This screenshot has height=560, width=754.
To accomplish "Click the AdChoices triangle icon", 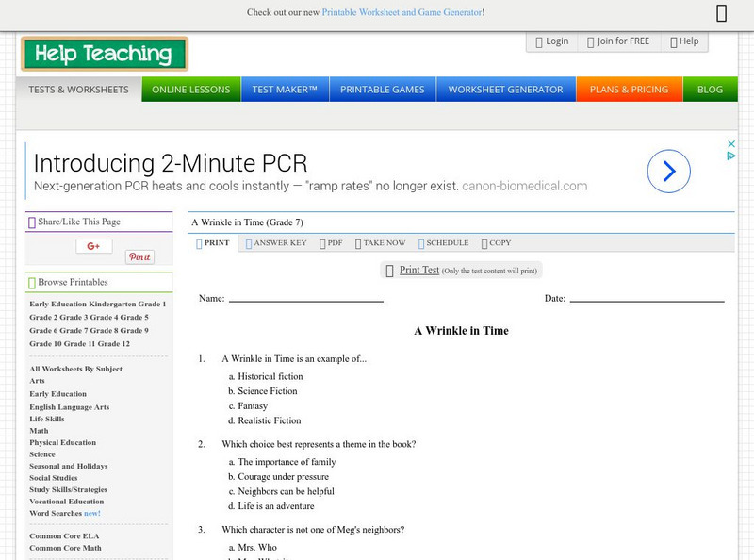I will pyautogui.click(x=731, y=156).
